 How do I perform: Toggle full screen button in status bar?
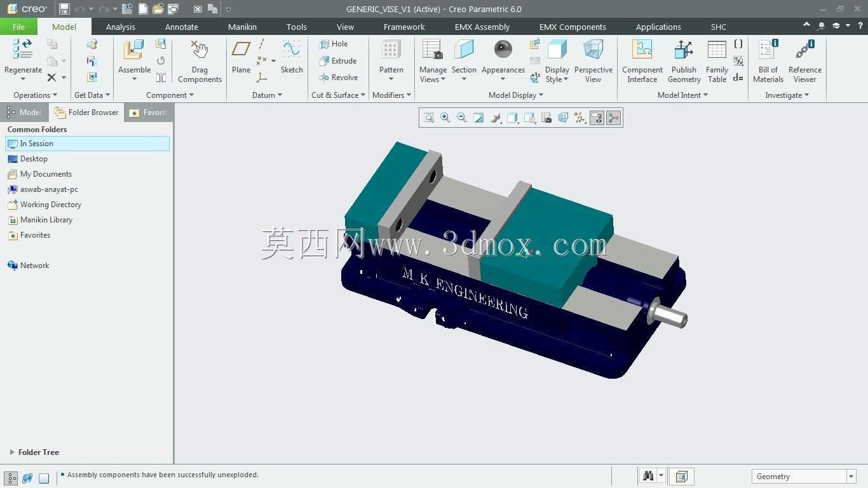pyautogui.click(x=44, y=478)
